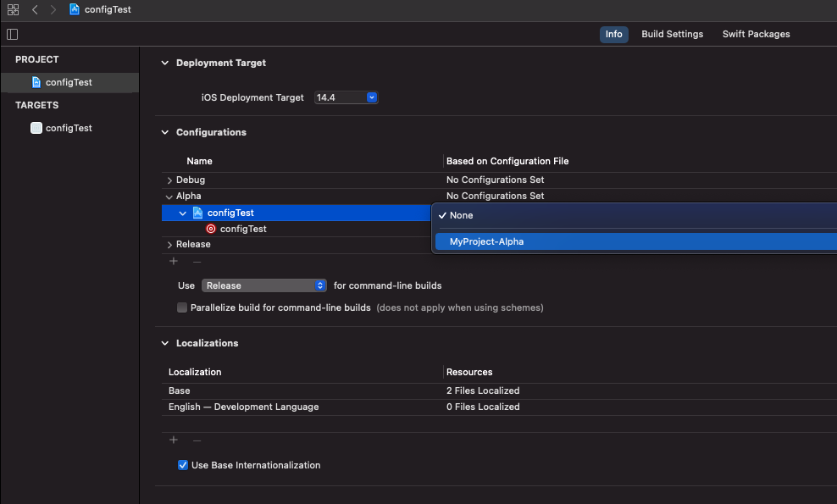Viewport: 837px width, 504px height.
Task: Select the Base localization row
Action: pyautogui.click(x=499, y=390)
